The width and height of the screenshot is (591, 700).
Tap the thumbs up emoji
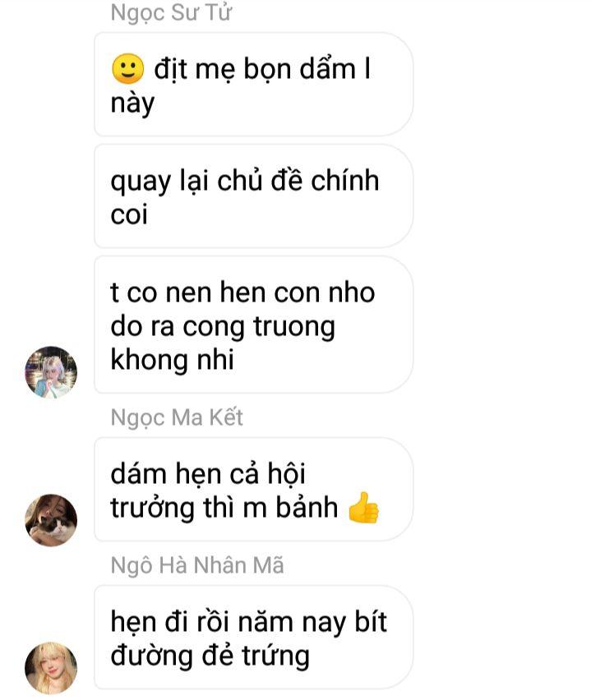[x=363, y=508]
